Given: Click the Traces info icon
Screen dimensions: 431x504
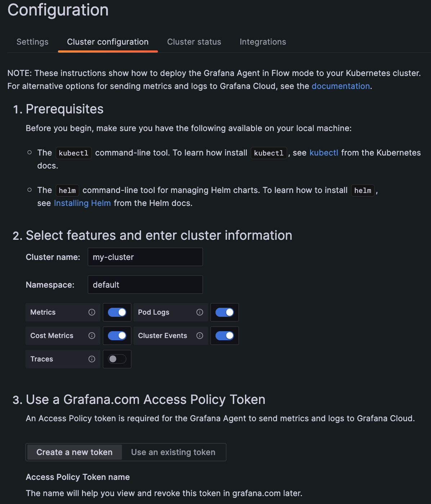Looking at the screenshot, I should (x=92, y=359).
